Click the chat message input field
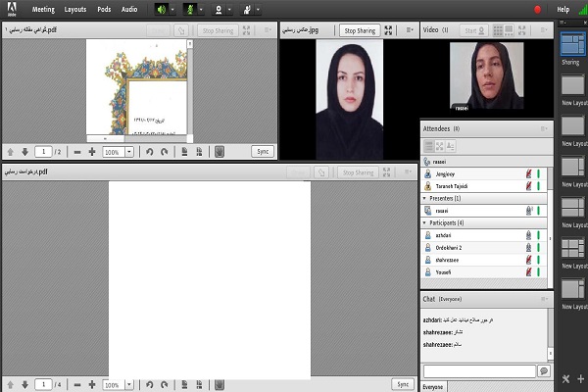 pyautogui.click(x=479, y=371)
